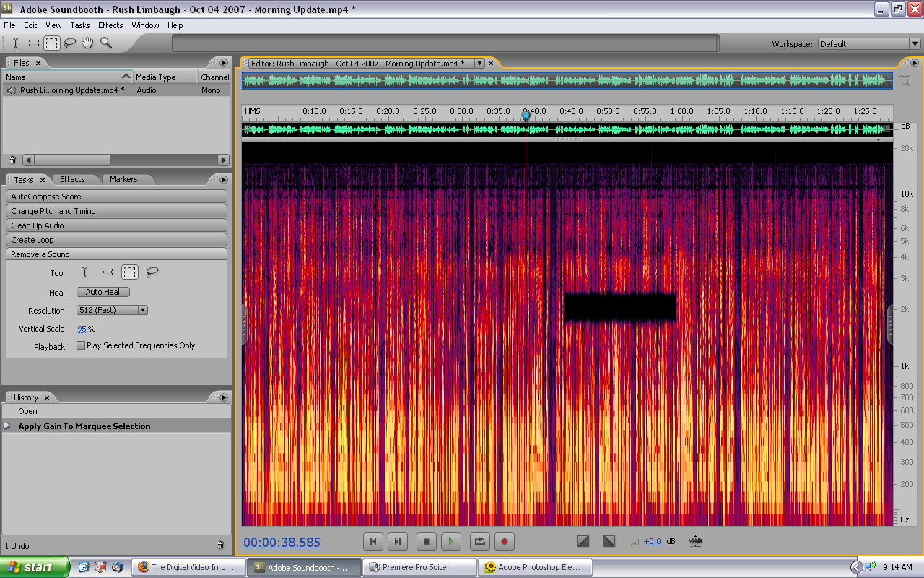Click the Windows Start button

coord(35,567)
